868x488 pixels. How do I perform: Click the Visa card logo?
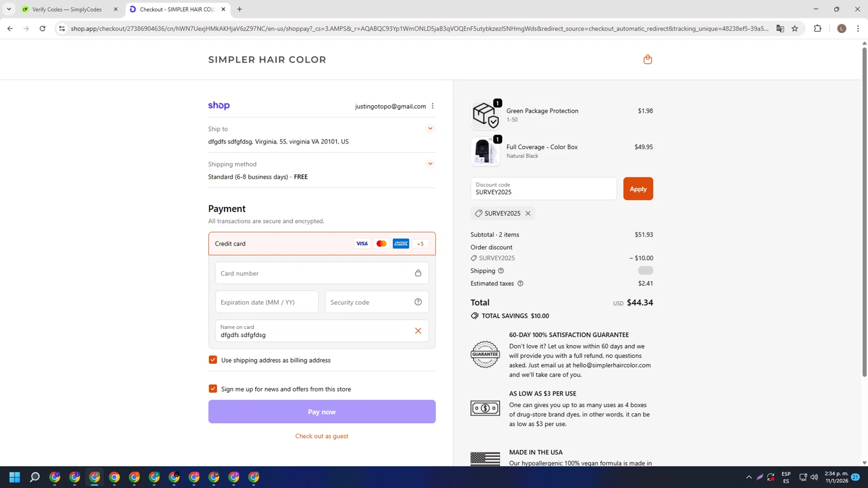362,243
